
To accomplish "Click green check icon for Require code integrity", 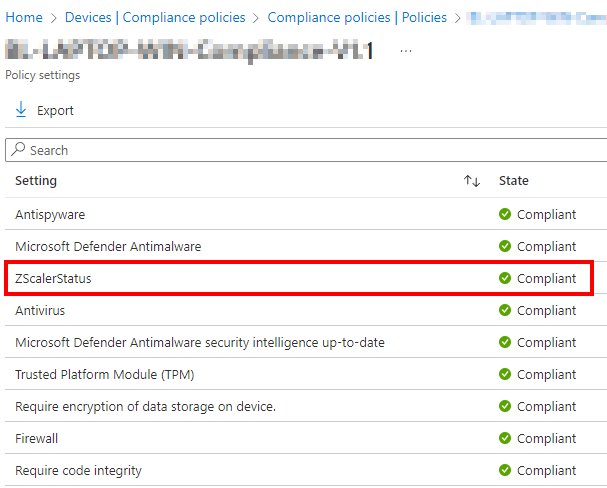I will [x=505, y=470].
